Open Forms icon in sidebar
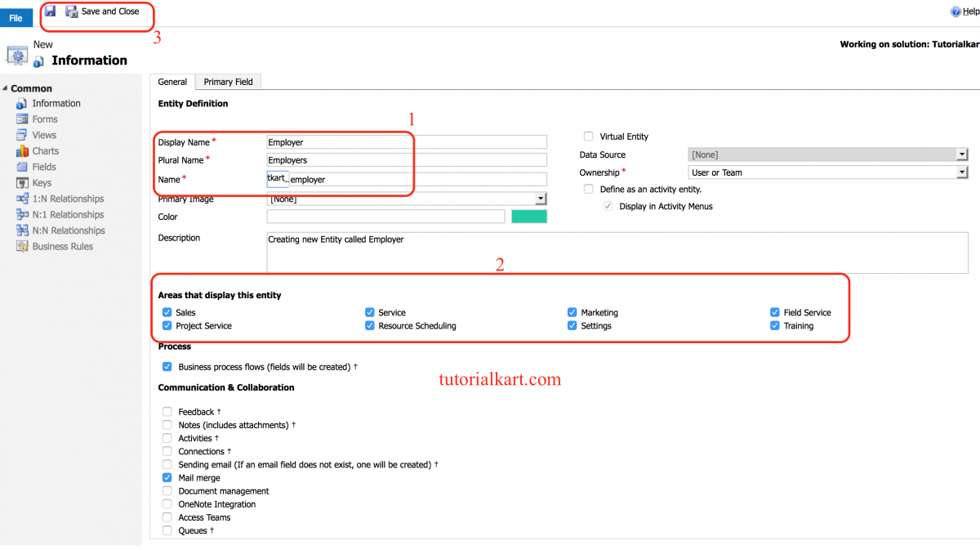Image resolution: width=980 pixels, height=550 pixels. pyautogui.click(x=22, y=119)
